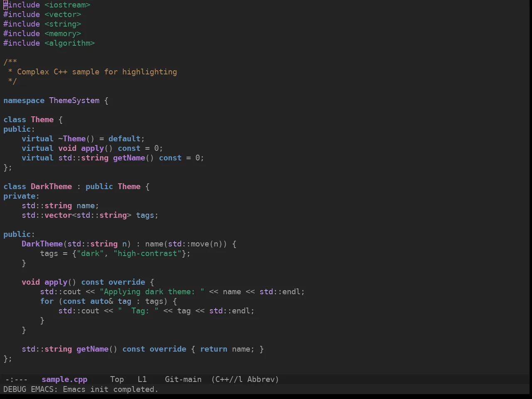Click the sample.cpp buffer name in mode line

point(64,379)
